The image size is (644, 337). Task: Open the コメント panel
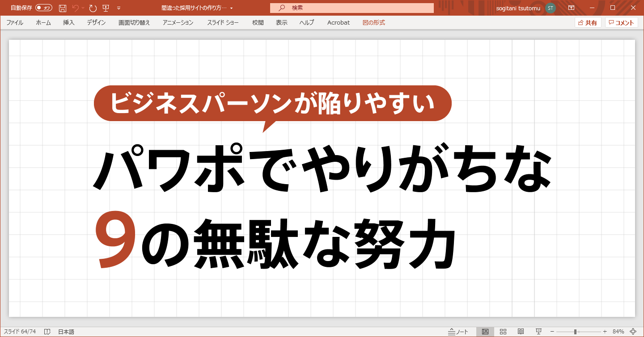(x=621, y=22)
